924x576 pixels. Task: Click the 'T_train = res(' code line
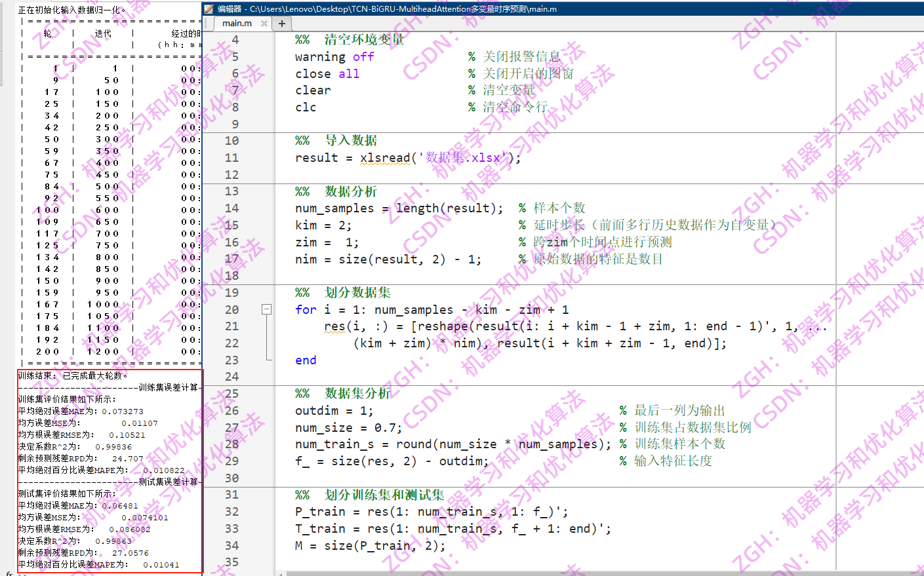coord(453,529)
